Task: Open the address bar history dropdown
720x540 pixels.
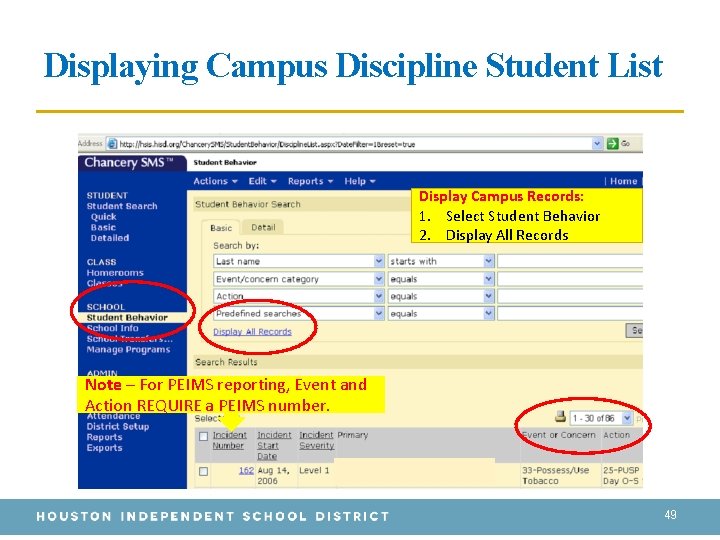Action: tap(597, 144)
